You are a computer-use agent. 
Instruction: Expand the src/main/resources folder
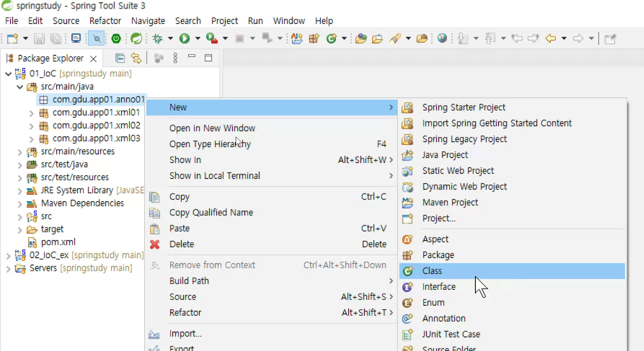[x=19, y=152]
